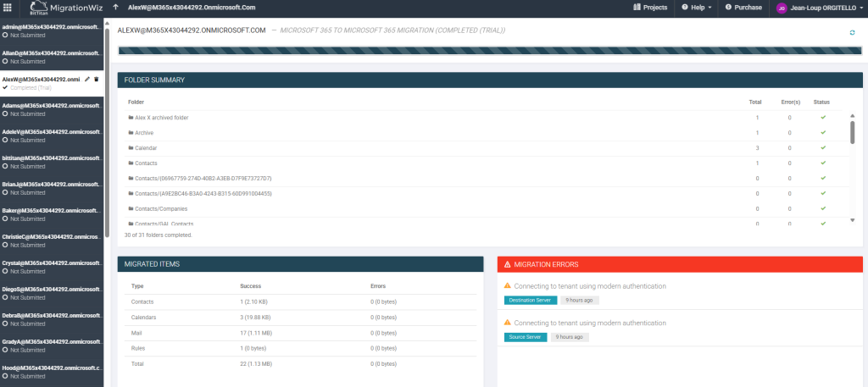The image size is (868, 387).
Task: Click the Calendar folder icon
Action: (x=131, y=148)
